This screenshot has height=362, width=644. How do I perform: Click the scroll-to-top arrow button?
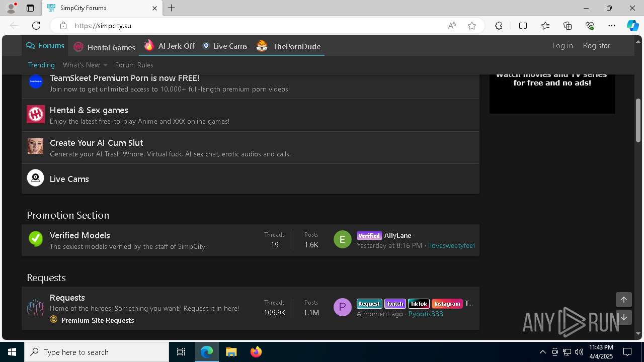coord(623,300)
